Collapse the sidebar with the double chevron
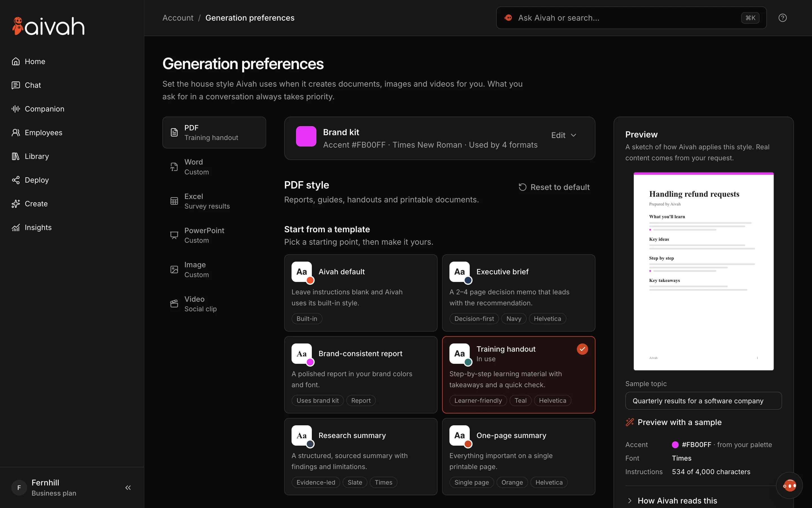 pos(128,487)
